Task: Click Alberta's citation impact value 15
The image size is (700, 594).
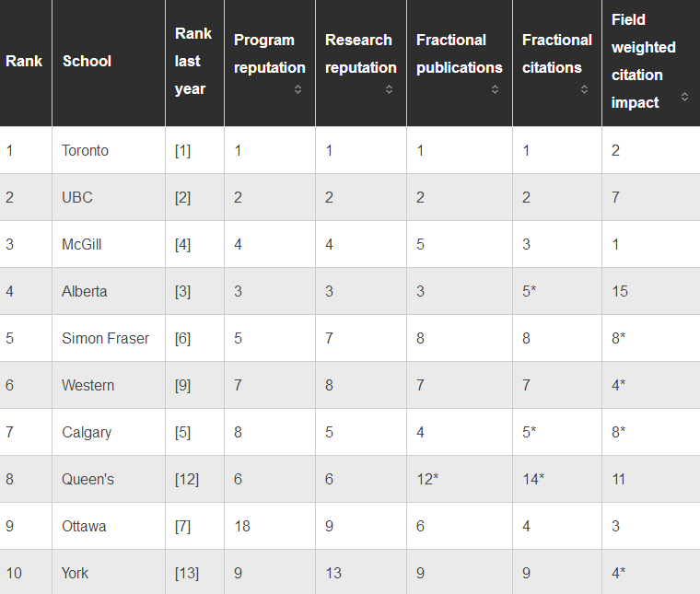Action: tap(620, 291)
